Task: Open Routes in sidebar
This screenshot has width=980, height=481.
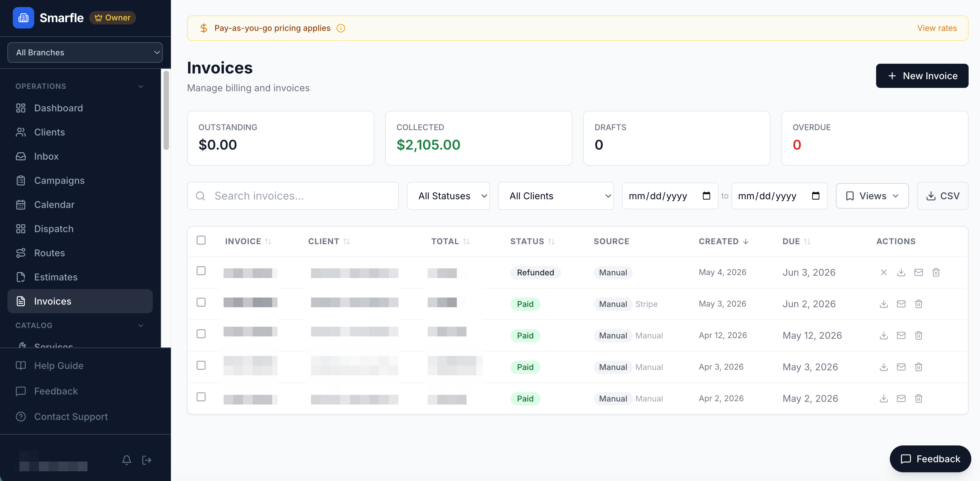Action: (x=80, y=253)
